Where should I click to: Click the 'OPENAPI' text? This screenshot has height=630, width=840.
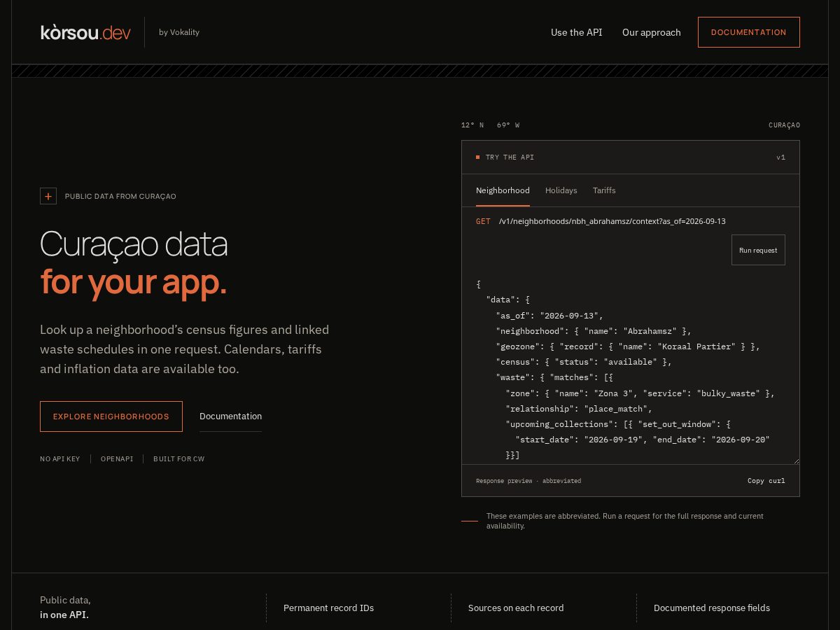tap(117, 459)
